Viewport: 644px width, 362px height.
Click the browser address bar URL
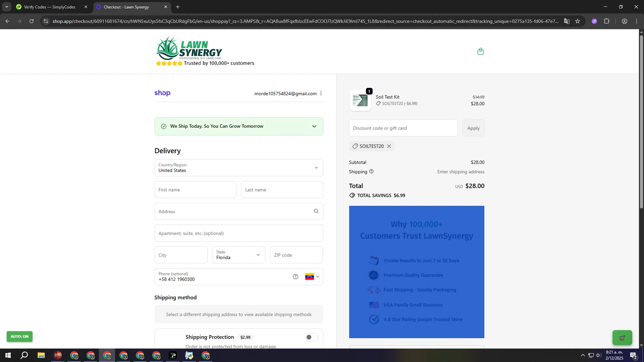305,21
